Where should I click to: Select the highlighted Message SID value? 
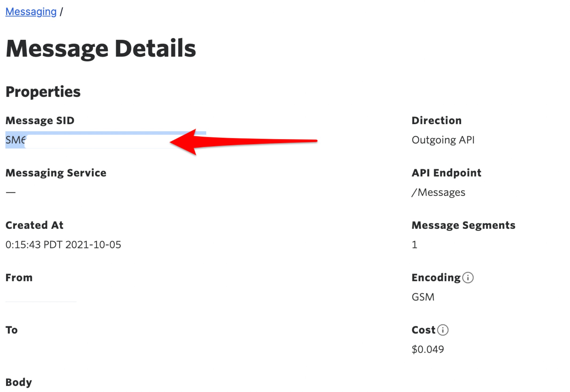[106, 140]
